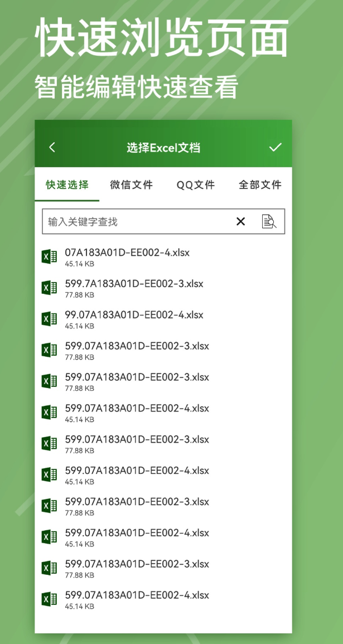Clear the search box with the X icon

click(x=240, y=221)
